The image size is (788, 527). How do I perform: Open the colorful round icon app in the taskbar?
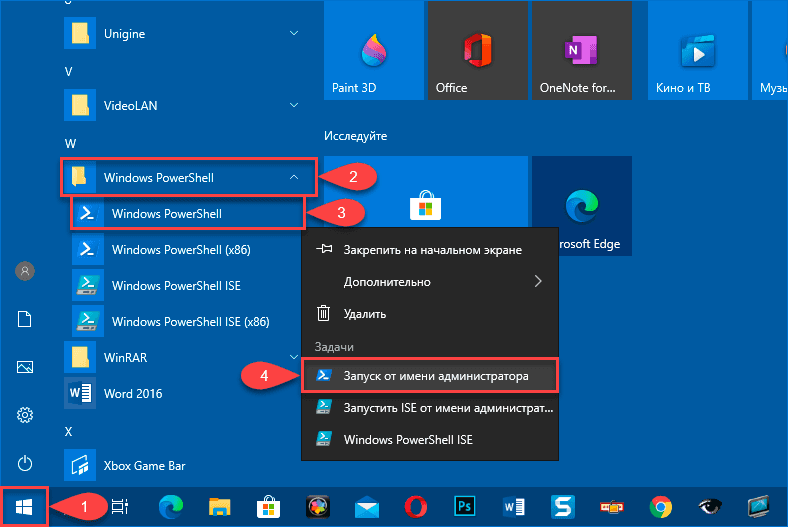click(318, 506)
